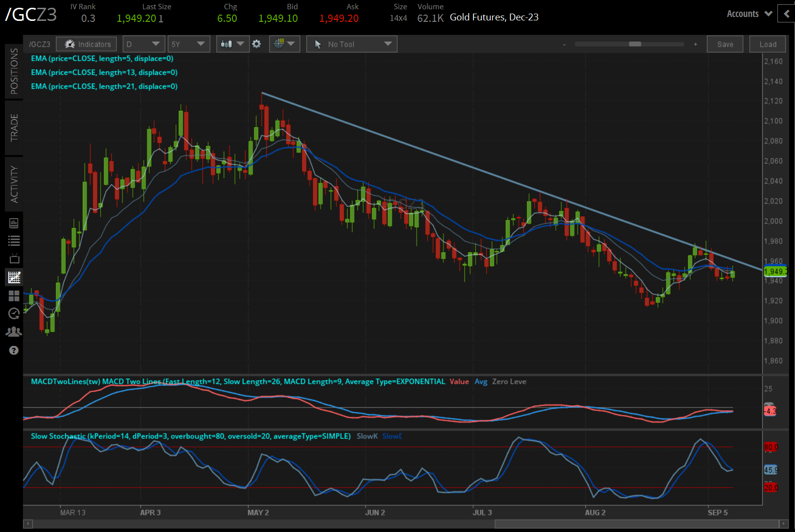Expand the D aggregation period dropdown
795x532 pixels.
click(x=143, y=44)
